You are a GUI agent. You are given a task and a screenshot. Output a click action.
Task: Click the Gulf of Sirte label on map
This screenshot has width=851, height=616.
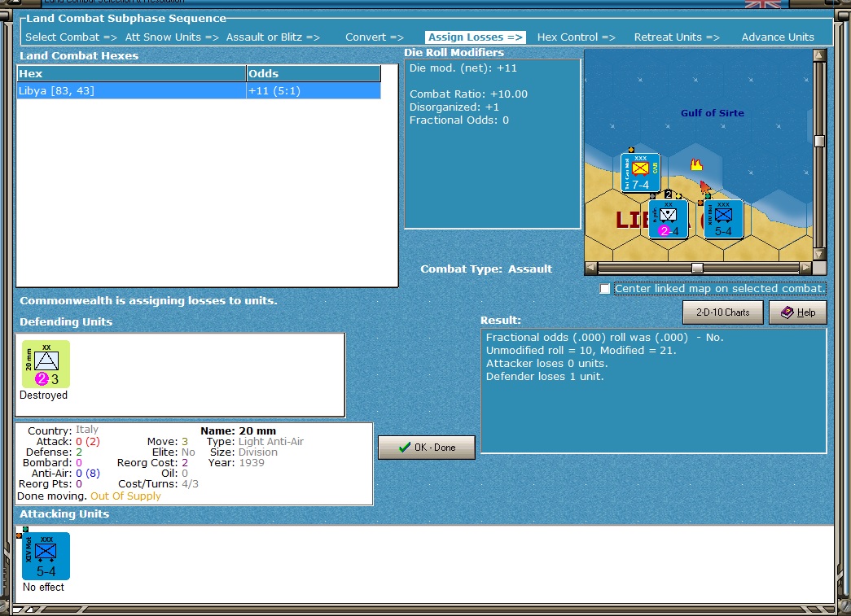(712, 113)
